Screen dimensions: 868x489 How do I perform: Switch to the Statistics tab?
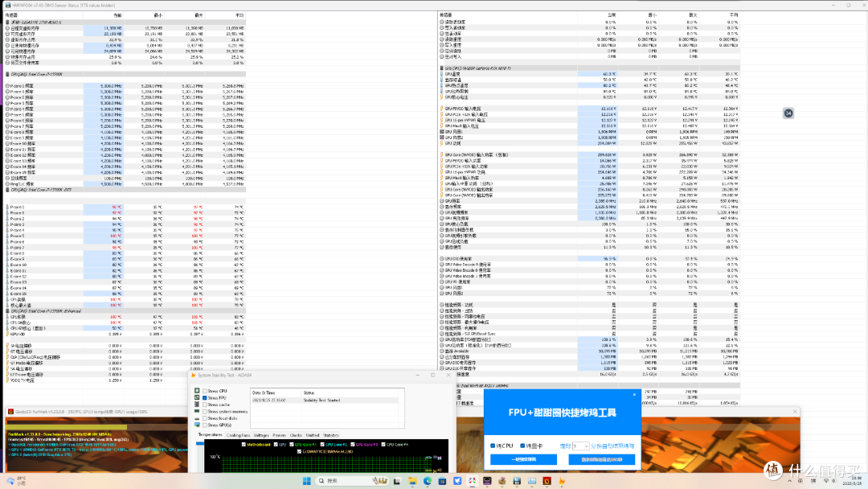[x=330, y=435]
